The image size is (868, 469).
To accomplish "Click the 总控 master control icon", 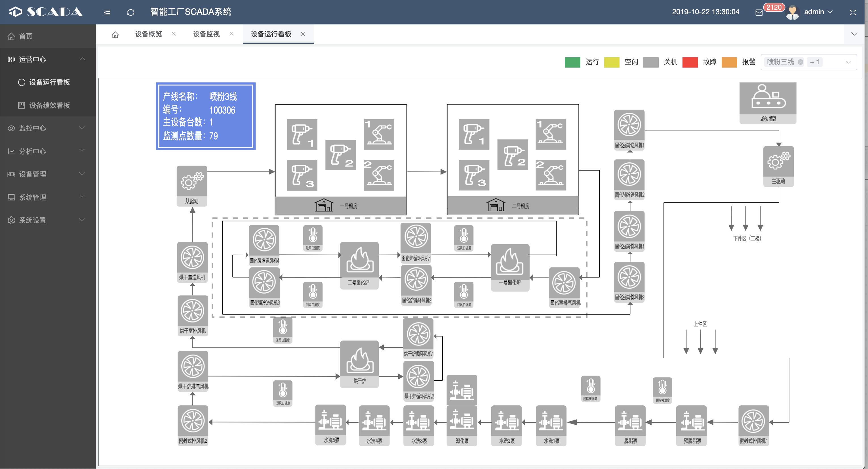I will pos(768,98).
